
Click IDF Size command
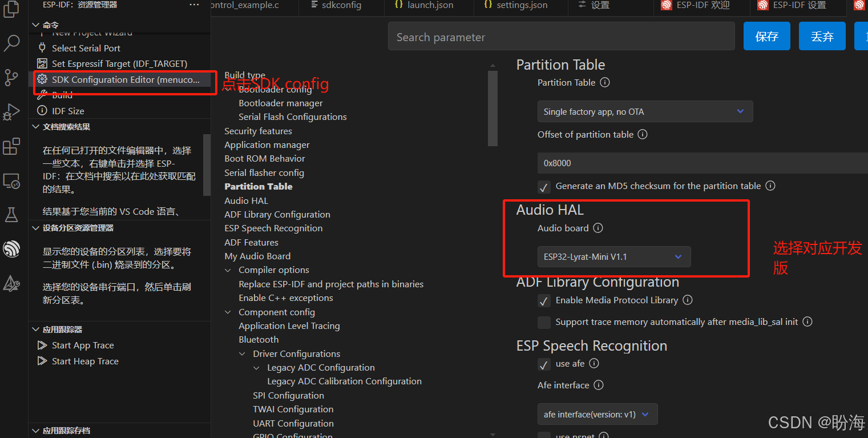tap(68, 111)
